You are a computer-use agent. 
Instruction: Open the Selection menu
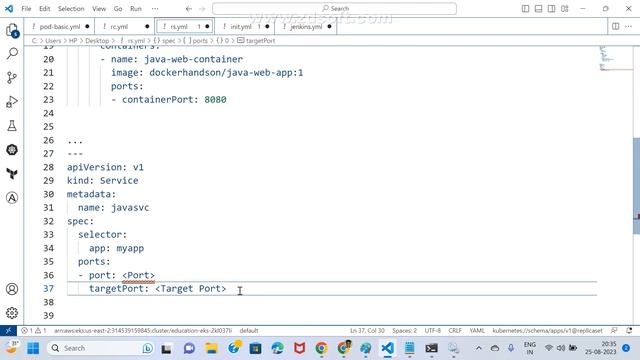coord(71,9)
